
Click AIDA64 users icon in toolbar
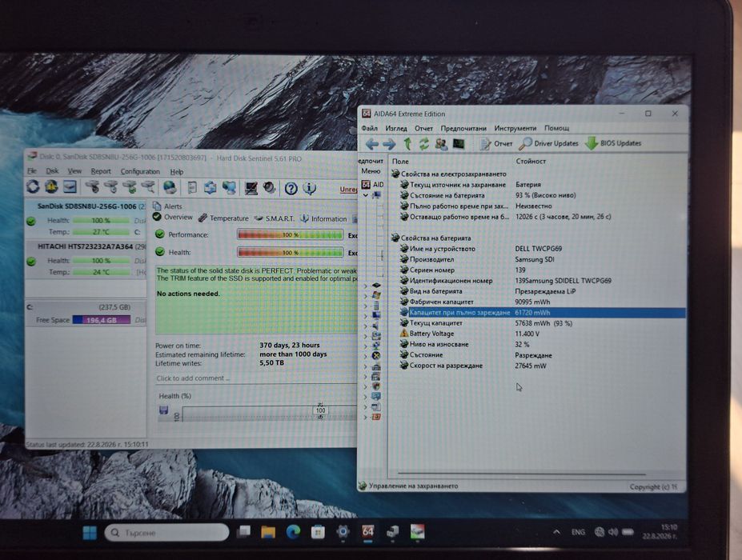(441, 144)
